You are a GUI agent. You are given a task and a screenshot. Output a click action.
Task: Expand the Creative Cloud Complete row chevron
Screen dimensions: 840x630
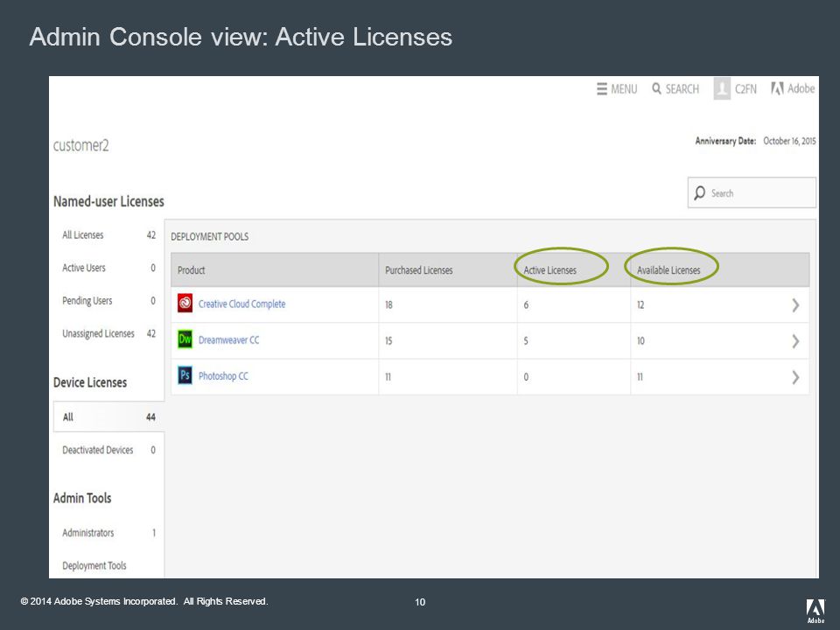[x=795, y=305]
